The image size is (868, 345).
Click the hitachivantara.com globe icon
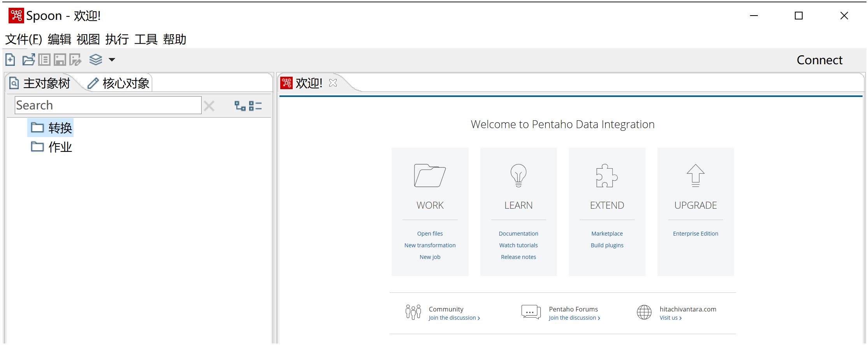tap(644, 312)
